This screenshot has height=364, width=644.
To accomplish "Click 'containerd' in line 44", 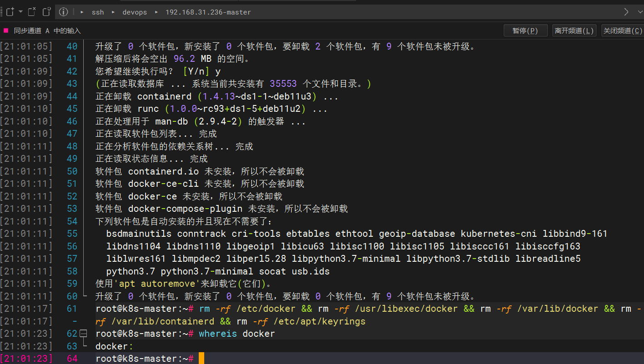I will click(x=165, y=96).
